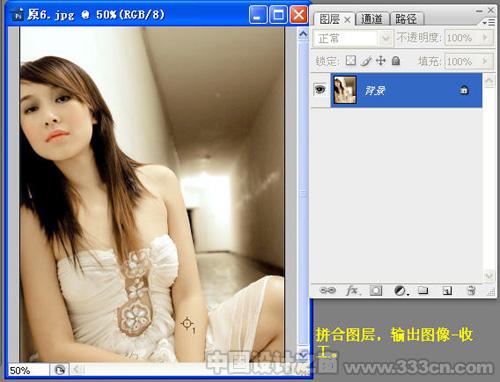Click the 50% zoom field in status bar
500x382 pixels.
28,370
